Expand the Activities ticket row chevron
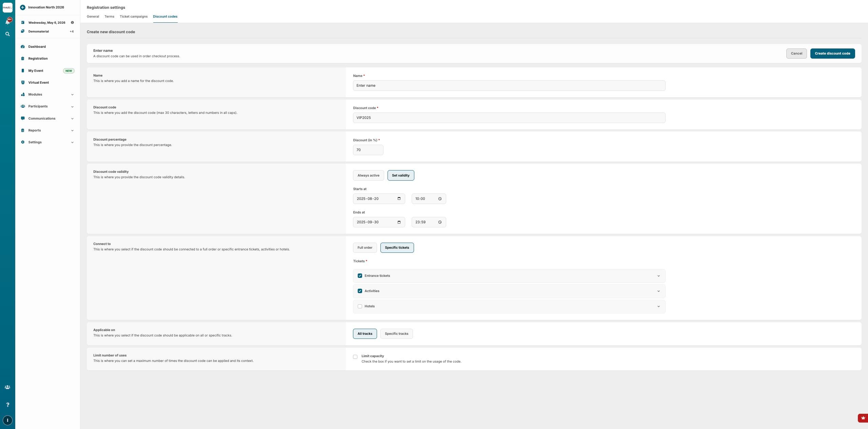This screenshot has height=429, width=868. [658, 291]
